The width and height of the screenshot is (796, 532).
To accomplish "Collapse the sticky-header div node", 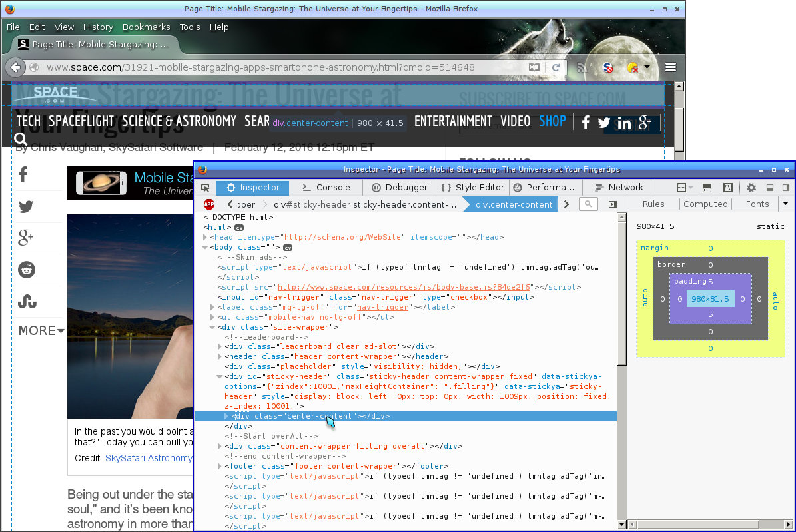I will click(219, 376).
